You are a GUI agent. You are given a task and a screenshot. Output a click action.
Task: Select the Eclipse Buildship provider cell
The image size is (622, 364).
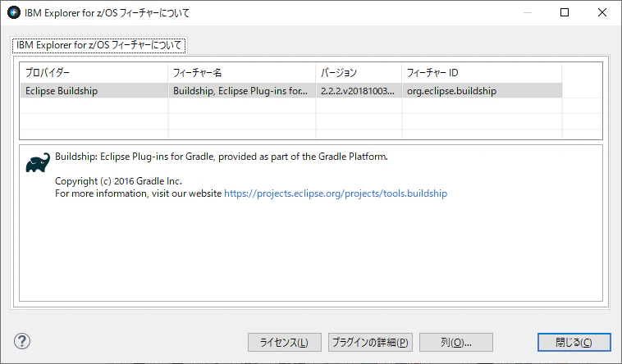pyautogui.click(x=94, y=91)
